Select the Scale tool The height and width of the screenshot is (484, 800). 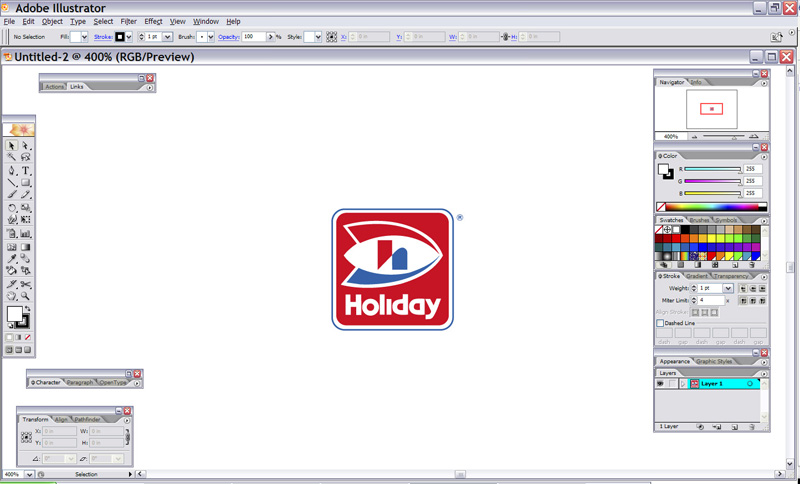(x=25, y=208)
